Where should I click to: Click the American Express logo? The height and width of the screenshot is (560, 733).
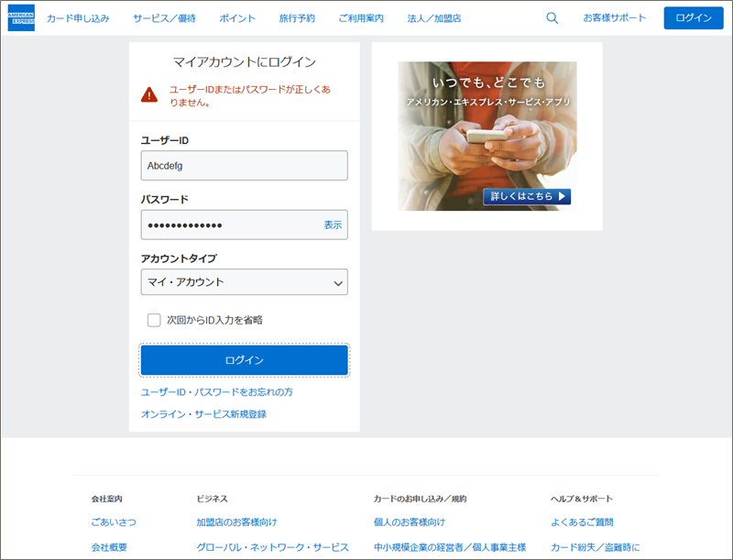click(x=21, y=17)
